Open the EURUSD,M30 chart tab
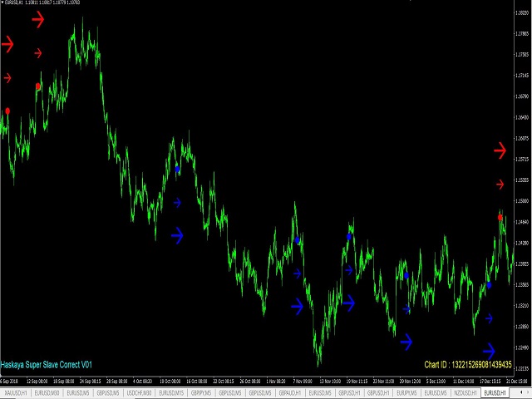Screen dimensions: 532x399 (47, 393)
